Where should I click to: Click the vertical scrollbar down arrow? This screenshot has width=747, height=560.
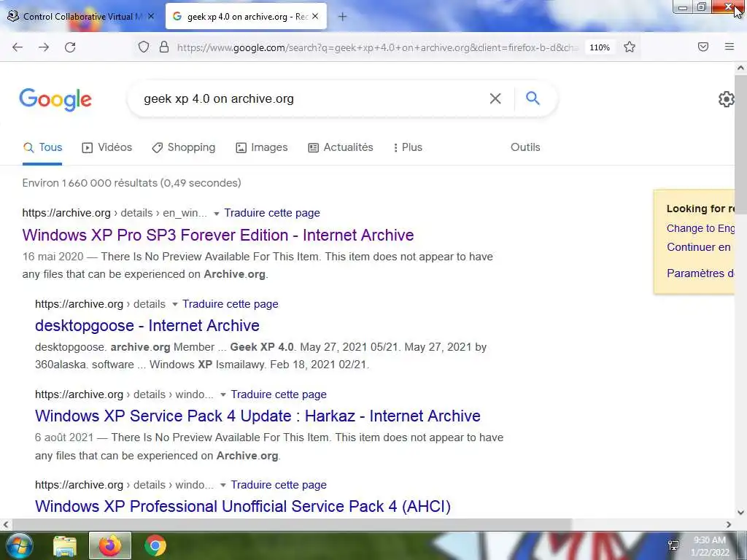click(741, 513)
